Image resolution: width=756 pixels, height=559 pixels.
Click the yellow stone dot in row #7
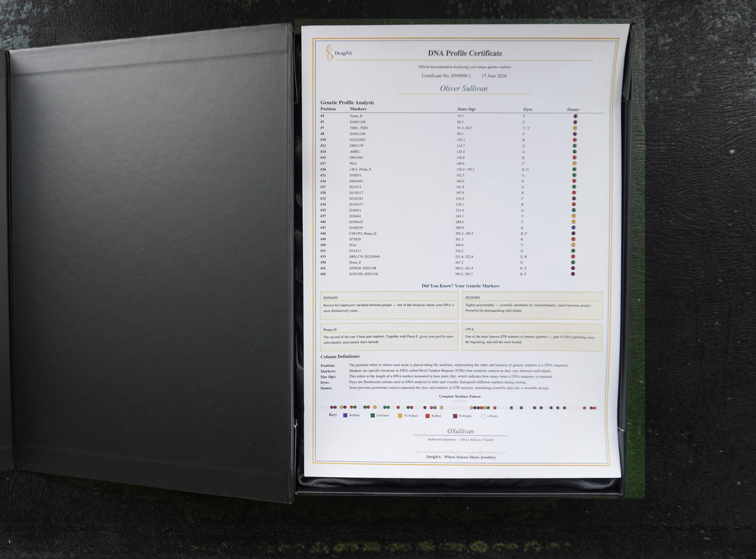pyautogui.click(x=575, y=128)
